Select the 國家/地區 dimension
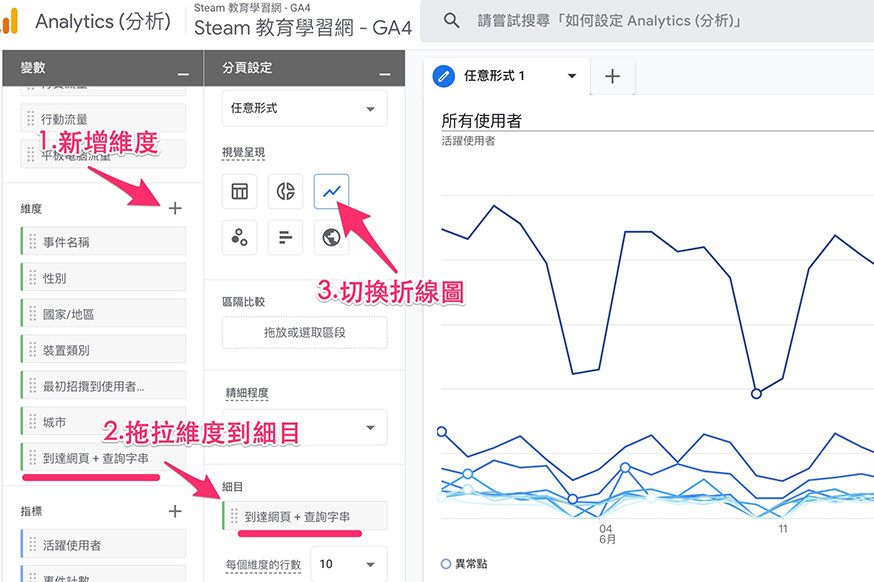 103,314
